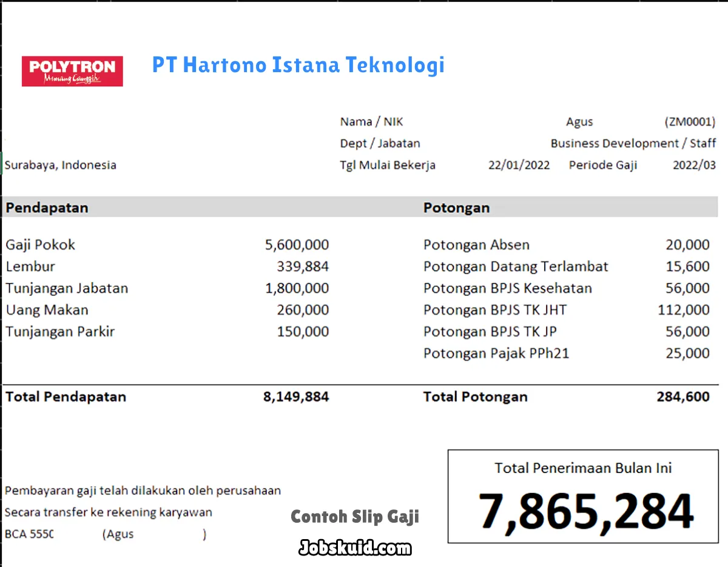728x567 pixels.
Task: Click the Pendapatan section header
Action: coord(47,207)
